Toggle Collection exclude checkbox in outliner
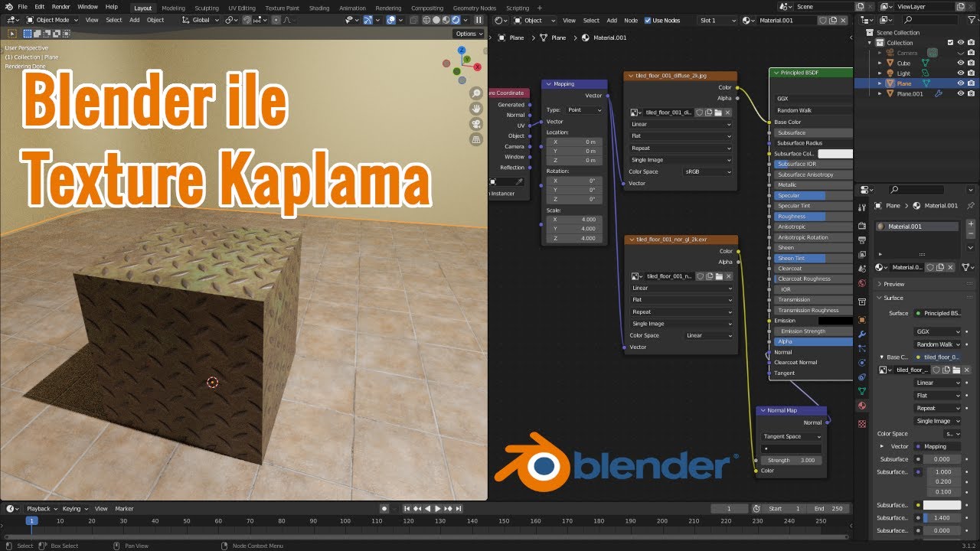 click(x=950, y=43)
